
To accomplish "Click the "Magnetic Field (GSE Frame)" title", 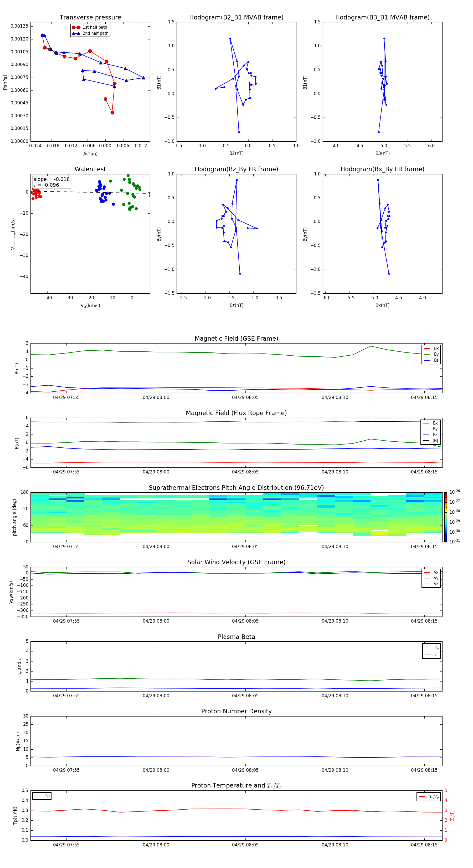I will 236,339.
